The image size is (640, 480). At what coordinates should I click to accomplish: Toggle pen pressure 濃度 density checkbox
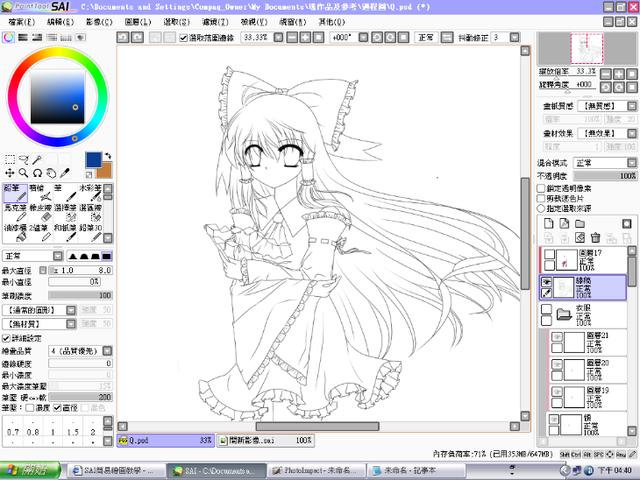tap(30, 408)
